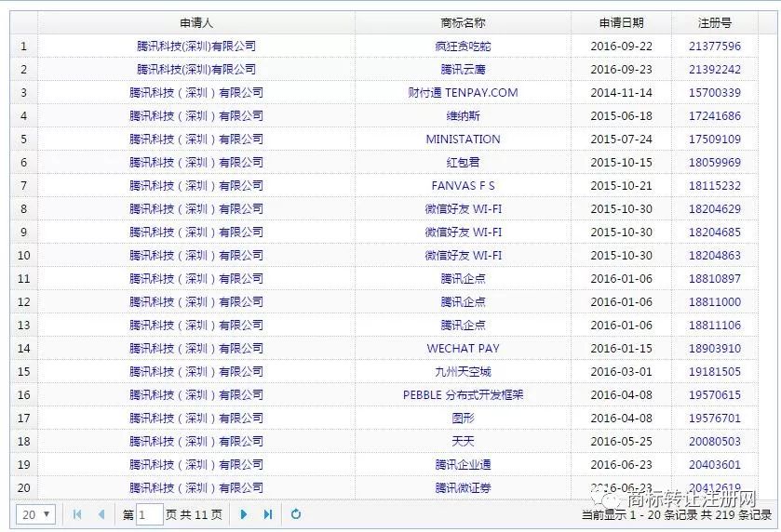The width and height of the screenshot is (781, 532).
Task: Select registration number 18115232
Action: click(x=715, y=186)
